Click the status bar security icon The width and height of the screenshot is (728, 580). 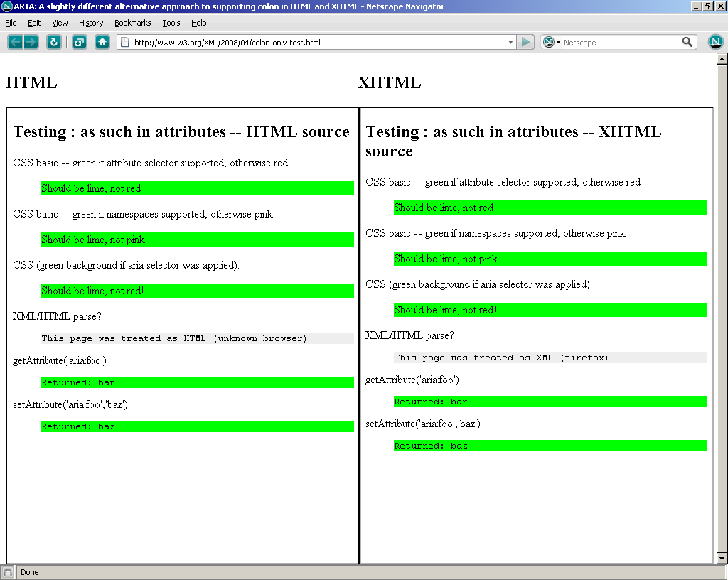[x=7, y=572]
